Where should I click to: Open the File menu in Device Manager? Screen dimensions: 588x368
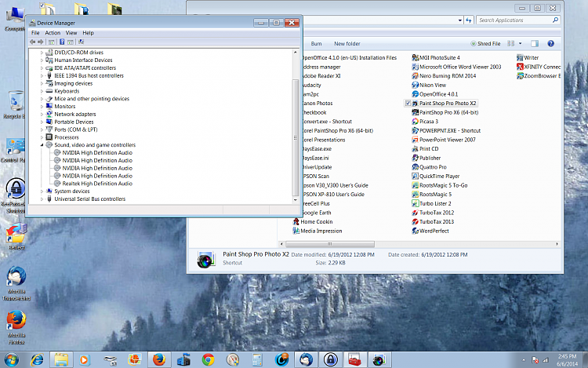click(x=35, y=33)
